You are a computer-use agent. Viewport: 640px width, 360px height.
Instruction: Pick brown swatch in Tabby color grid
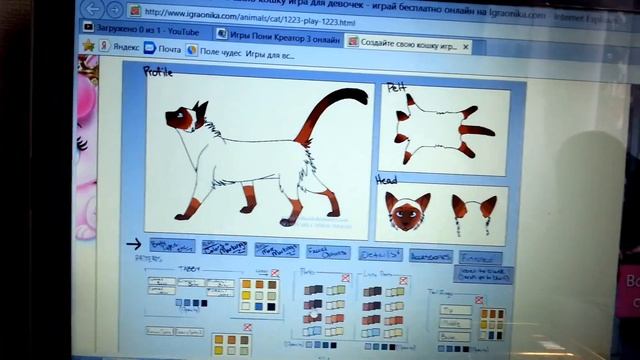coord(272,285)
